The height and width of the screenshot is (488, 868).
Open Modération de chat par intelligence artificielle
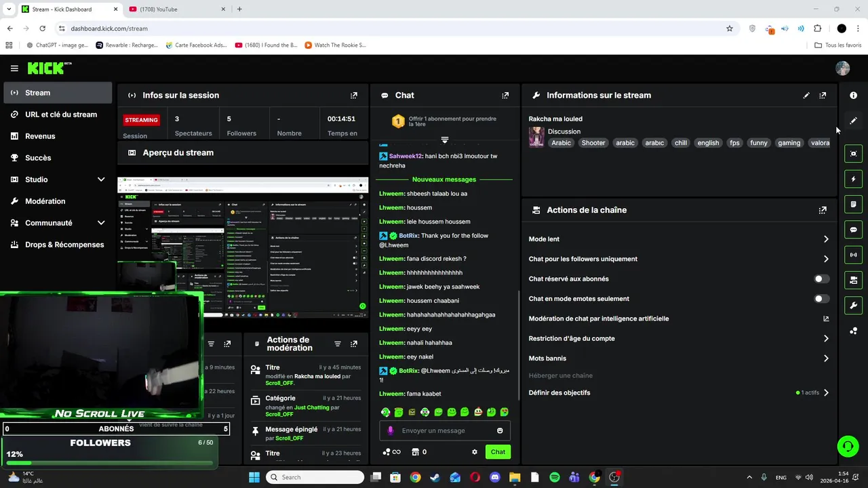coord(679,319)
